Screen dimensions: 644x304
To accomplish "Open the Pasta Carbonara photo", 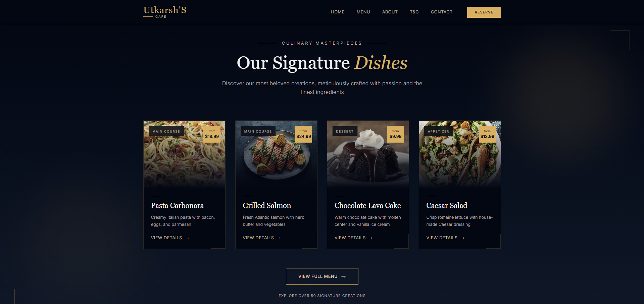I will (184, 154).
